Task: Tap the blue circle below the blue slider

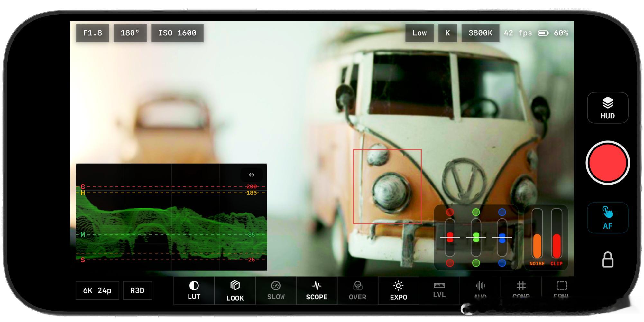Action: 502,263
